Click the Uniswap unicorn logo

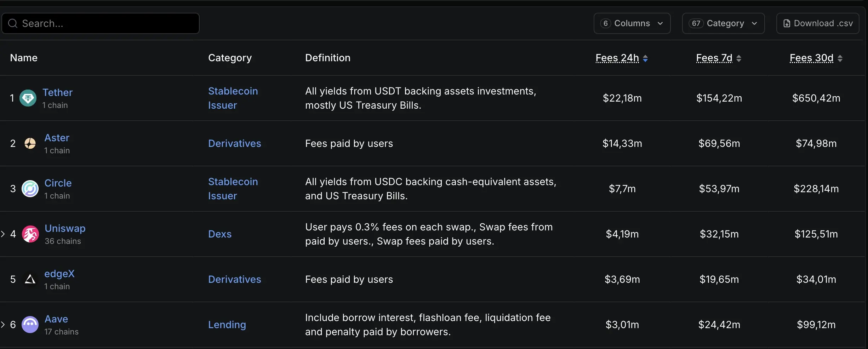30,234
